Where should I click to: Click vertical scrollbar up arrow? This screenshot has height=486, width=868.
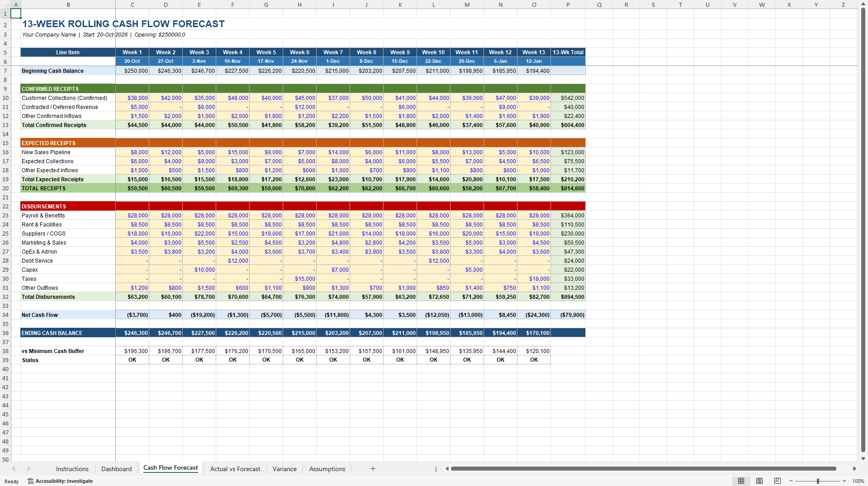863,4
